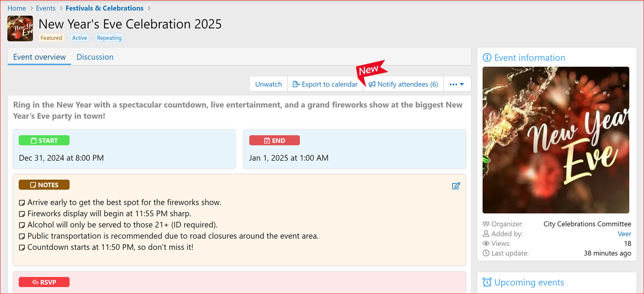Click the info icon by Event information
The width and height of the screenshot is (644, 294).
[x=487, y=57]
